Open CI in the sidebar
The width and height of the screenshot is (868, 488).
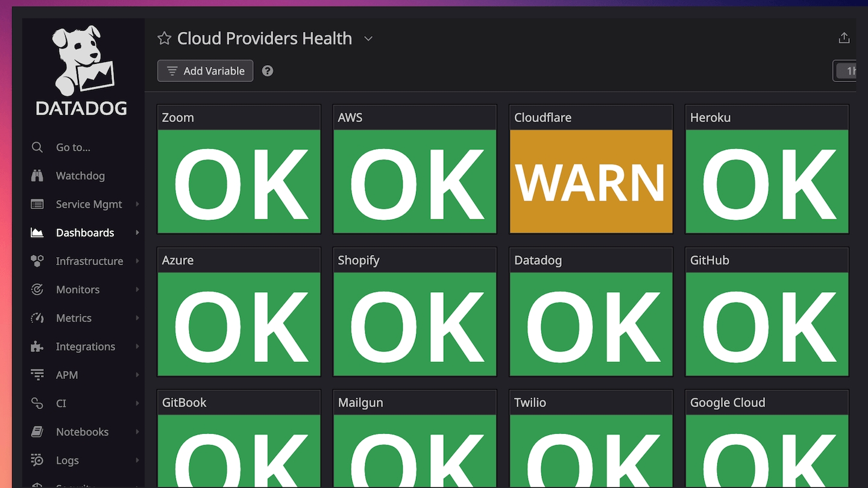(x=61, y=403)
